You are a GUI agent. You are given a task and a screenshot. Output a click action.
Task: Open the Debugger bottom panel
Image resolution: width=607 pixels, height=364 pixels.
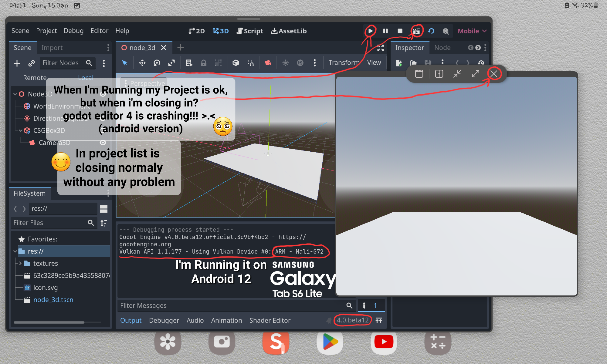164,320
